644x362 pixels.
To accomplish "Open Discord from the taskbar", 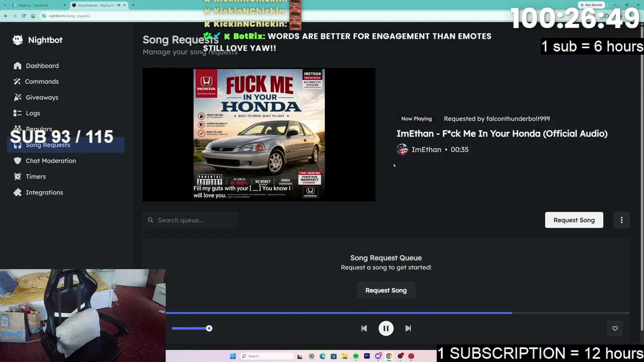I will tap(378, 356).
